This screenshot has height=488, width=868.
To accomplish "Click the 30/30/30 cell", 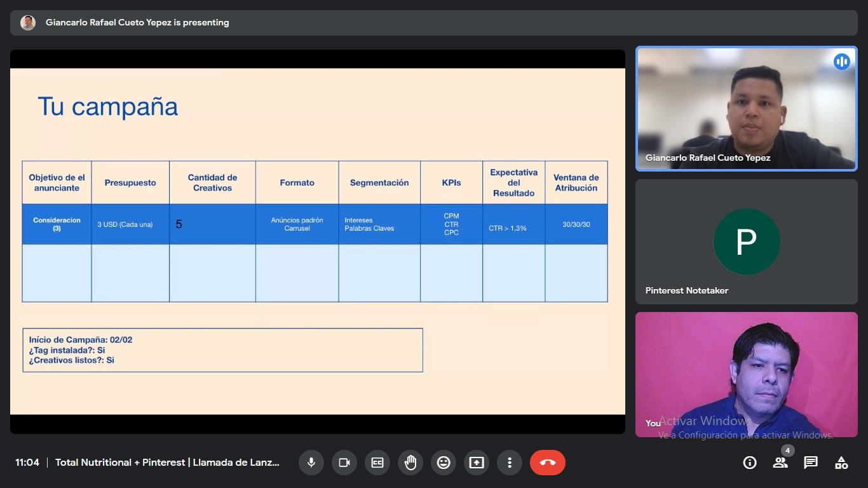I will tap(576, 224).
